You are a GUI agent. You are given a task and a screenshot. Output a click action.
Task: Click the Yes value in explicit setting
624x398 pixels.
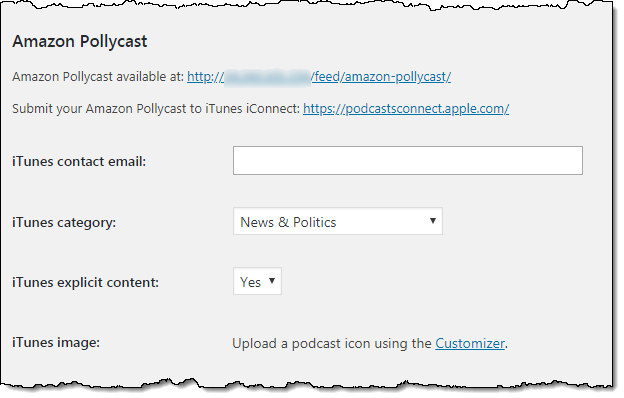pyautogui.click(x=250, y=282)
